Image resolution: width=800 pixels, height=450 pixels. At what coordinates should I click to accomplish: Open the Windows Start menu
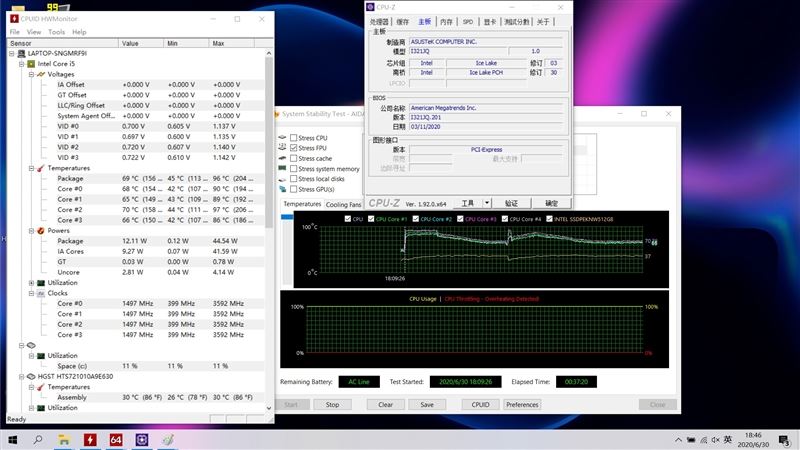pos(13,440)
